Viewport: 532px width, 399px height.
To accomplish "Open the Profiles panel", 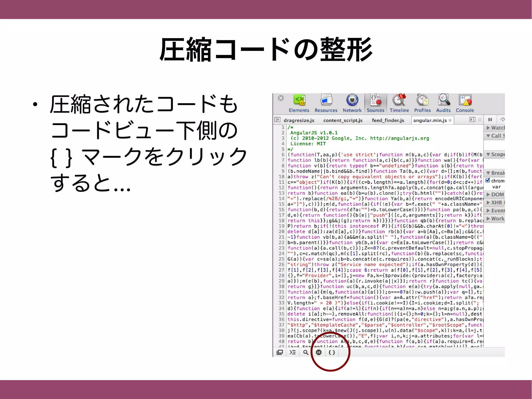I will (422, 103).
